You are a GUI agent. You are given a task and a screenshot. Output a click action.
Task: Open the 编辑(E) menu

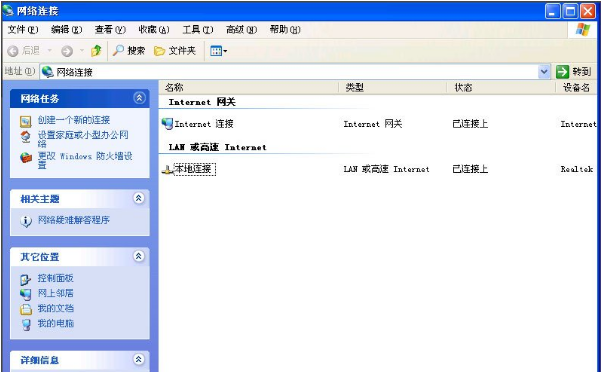pos(66,30)
